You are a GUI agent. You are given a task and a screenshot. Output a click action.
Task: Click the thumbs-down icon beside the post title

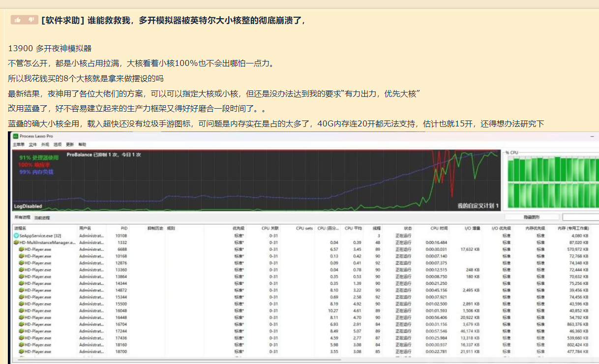click(x=31, y=20)
